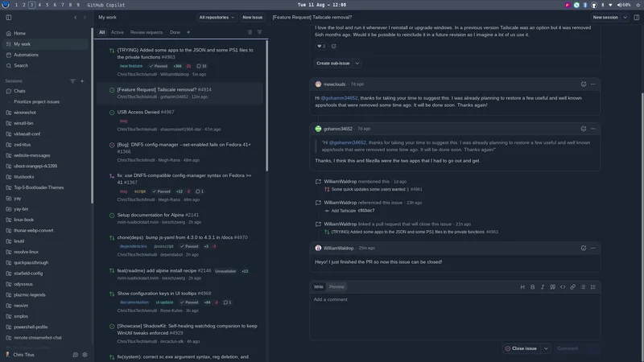This screenshot has height=362, width=644.
Task: Open the work list layout icon
Action: (250, 32)
